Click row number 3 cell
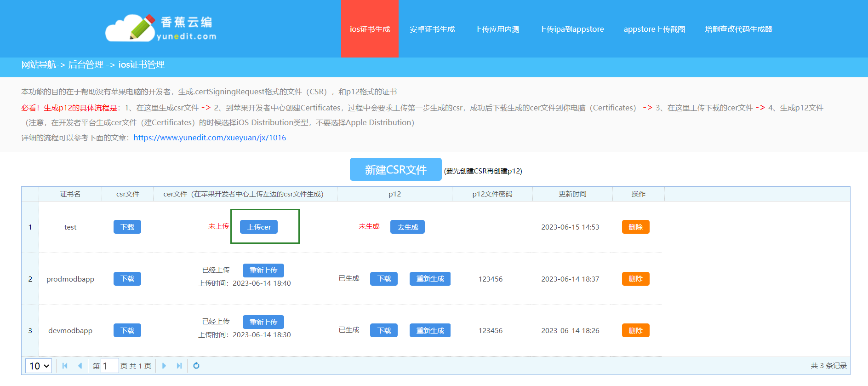The height and width of the screenshot is (386, 868). click(x=30, y=330)
